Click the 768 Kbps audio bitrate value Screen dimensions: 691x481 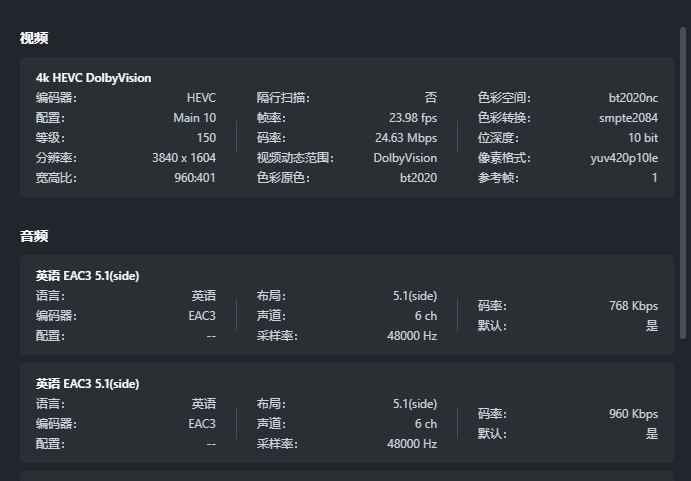point(633,306)
